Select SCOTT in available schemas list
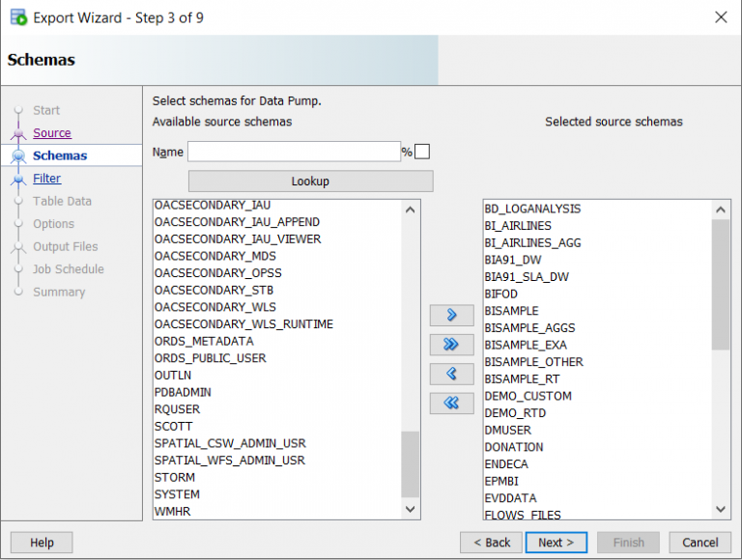The height and width of the screenshot is (560, 742). [174, 426]
